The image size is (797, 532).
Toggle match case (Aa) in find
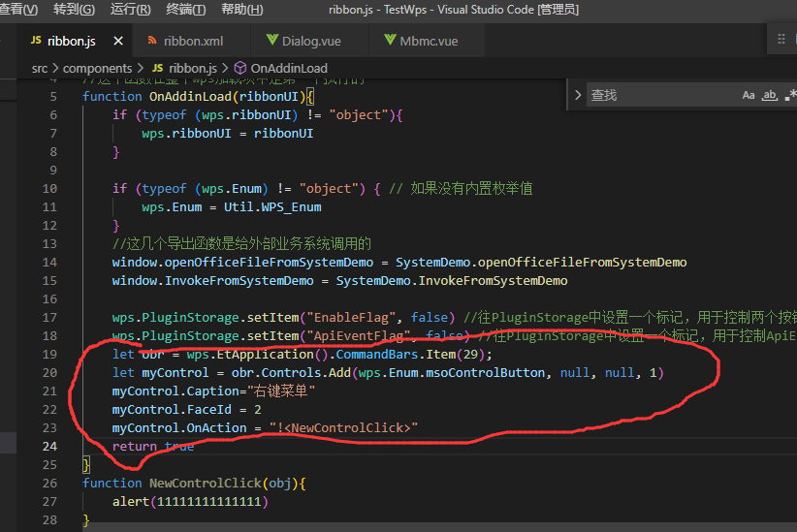pos(749,95)
